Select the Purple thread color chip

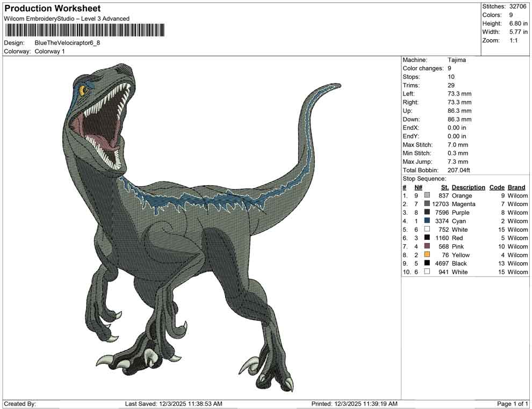[427, 213]
